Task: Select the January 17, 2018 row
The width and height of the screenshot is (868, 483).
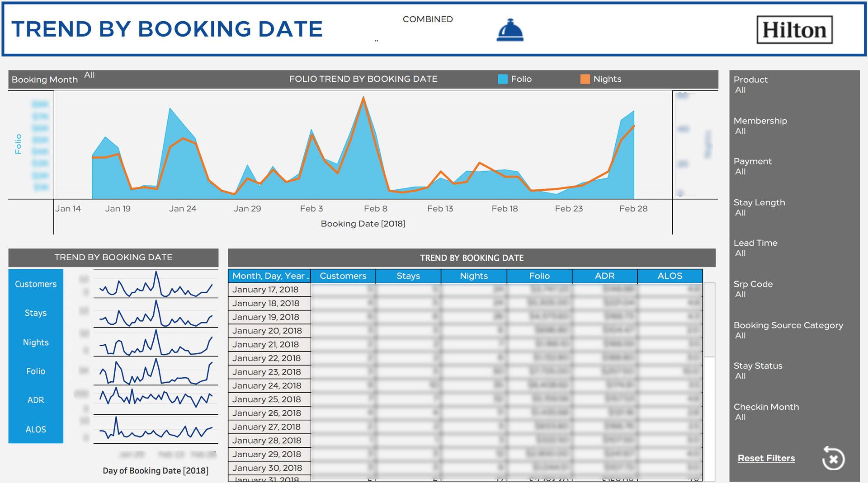Action: [465, 290]
